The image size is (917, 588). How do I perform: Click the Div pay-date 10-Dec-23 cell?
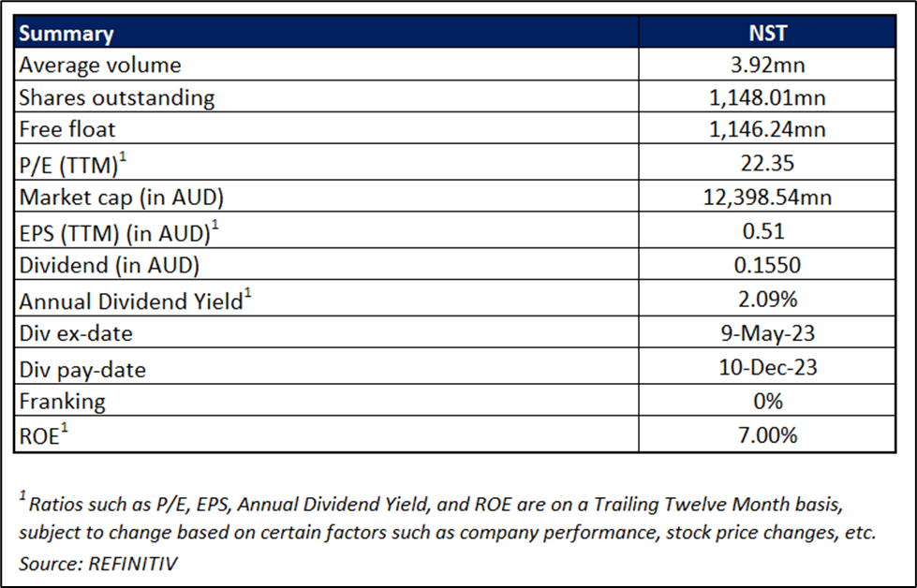(x=767, y=366)
